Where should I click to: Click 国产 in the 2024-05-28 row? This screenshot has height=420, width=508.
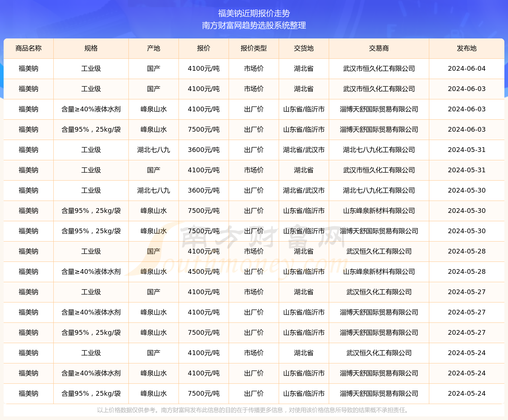point(154,251)
